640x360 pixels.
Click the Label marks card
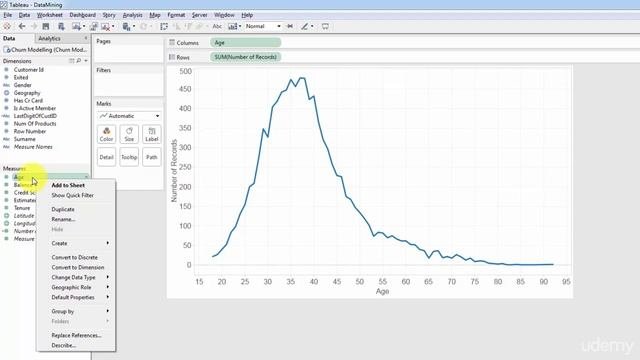click(151, 134)
